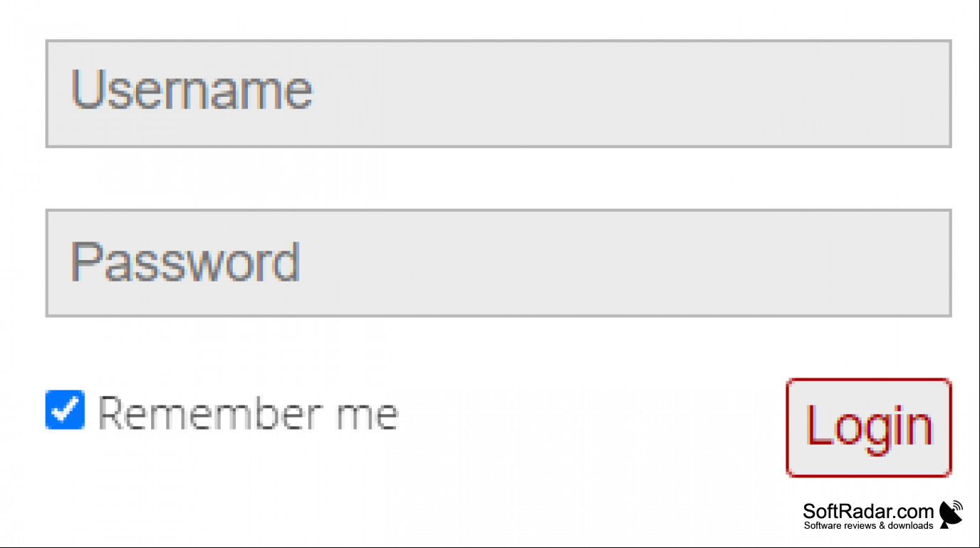Focus the Password input field
Image resolution: width=980 pixels, height=548 pixels.
pyautogui.click(x=499, y=263)
